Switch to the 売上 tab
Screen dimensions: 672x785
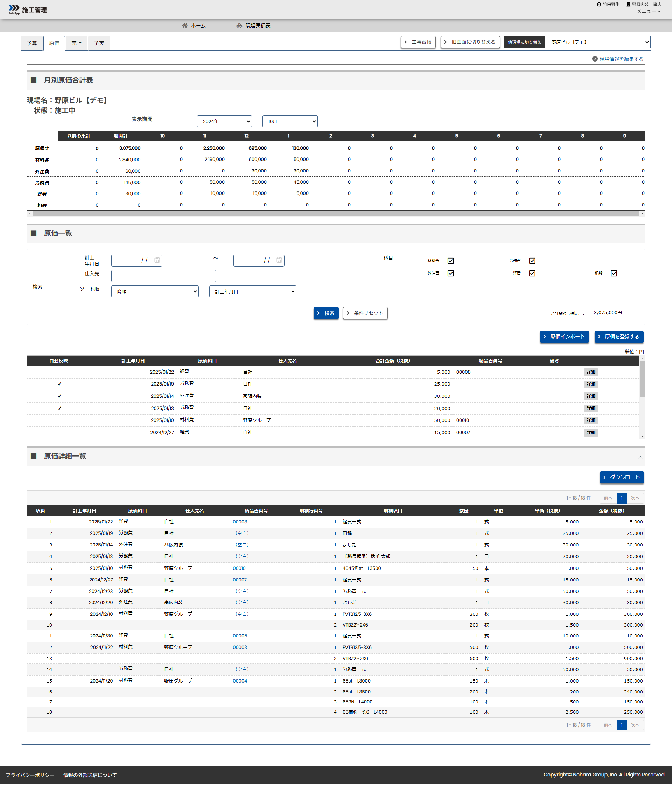pyautogui.click(x=77, y=43)
